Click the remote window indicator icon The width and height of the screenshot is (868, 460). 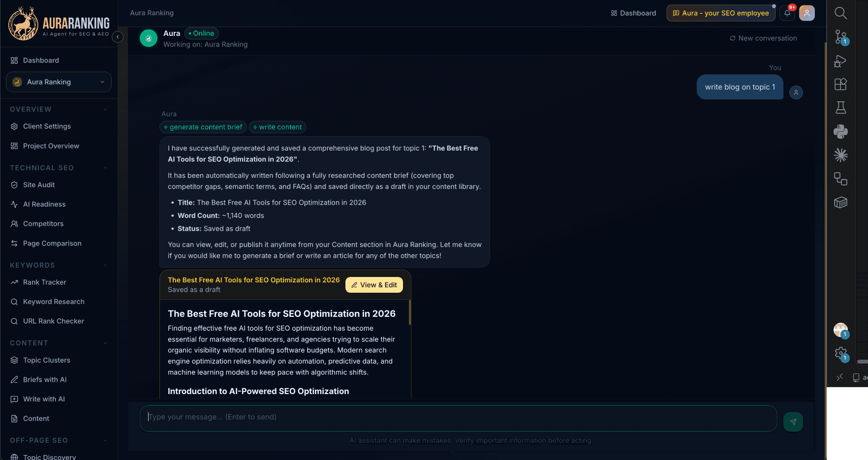839,377
